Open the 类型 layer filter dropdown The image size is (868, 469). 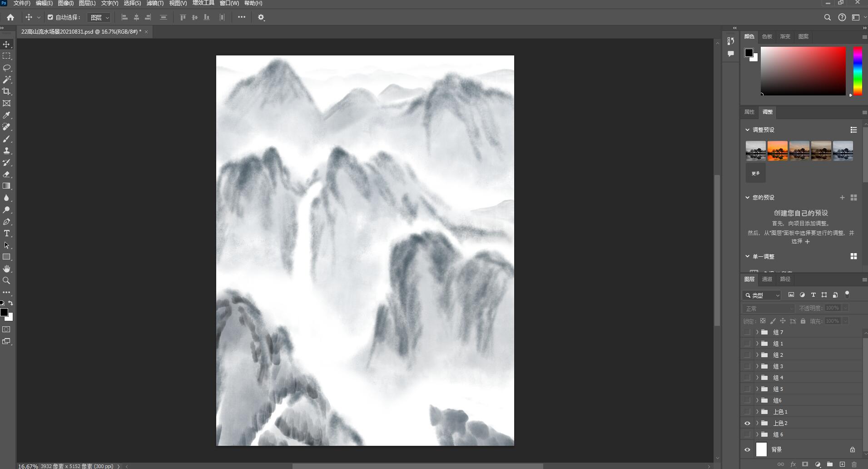(x=762, y=295)
